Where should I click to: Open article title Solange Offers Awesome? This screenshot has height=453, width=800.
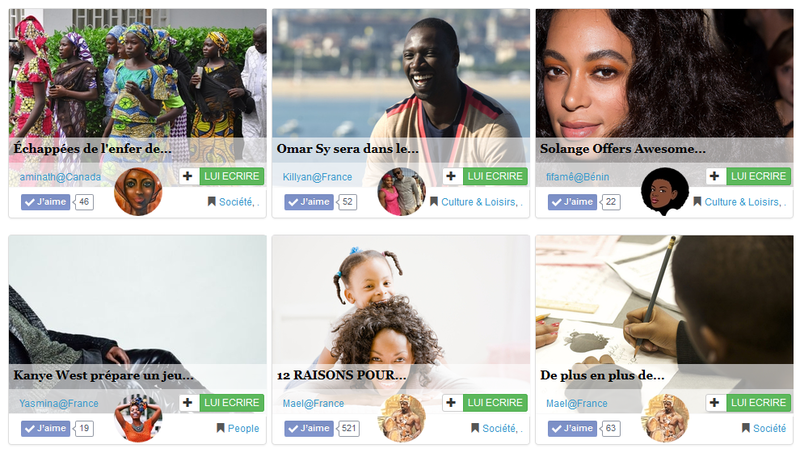tap(623, 149)
